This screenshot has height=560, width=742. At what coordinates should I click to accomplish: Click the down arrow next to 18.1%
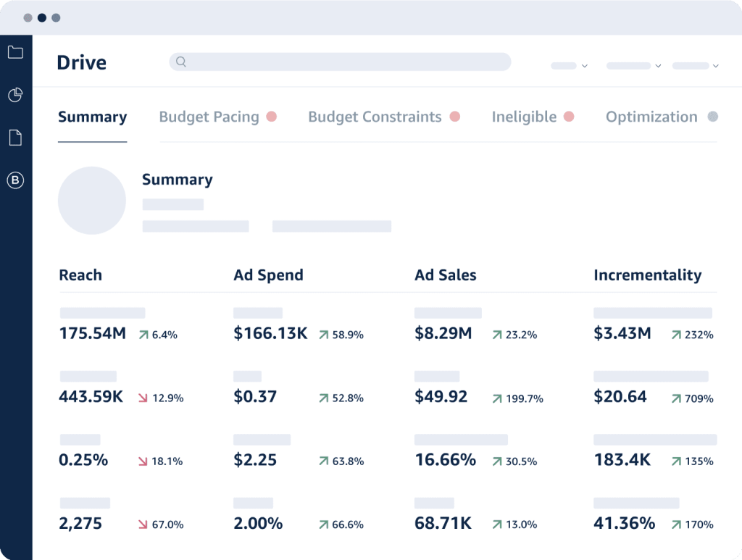point(143,461)
